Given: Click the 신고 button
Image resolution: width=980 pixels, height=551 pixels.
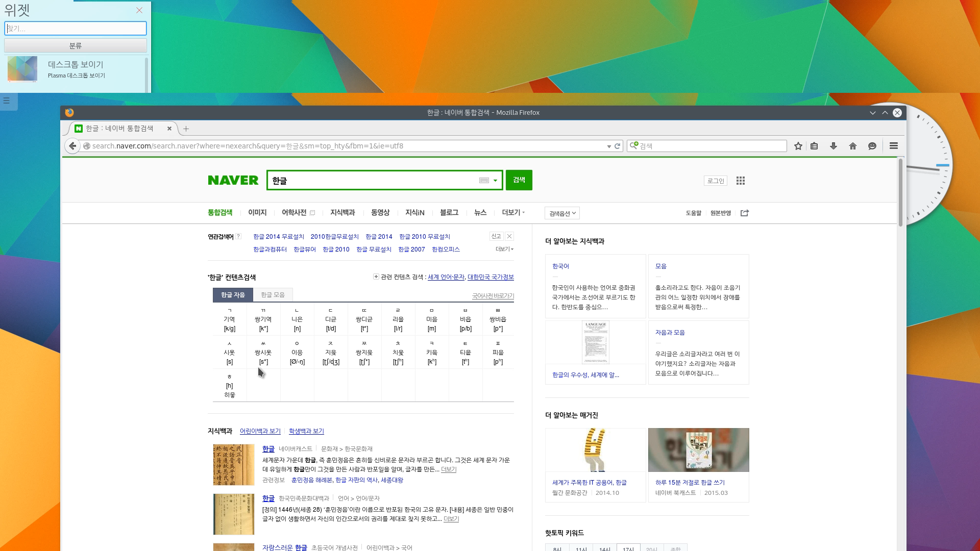Looking at the screenshot, I should coord(496,236).
